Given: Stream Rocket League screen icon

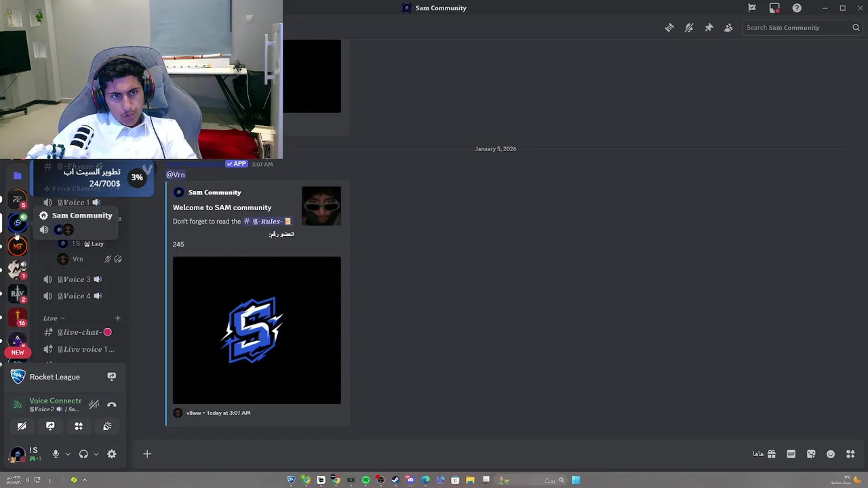Looking at the screenshot, I should (112, 377).
